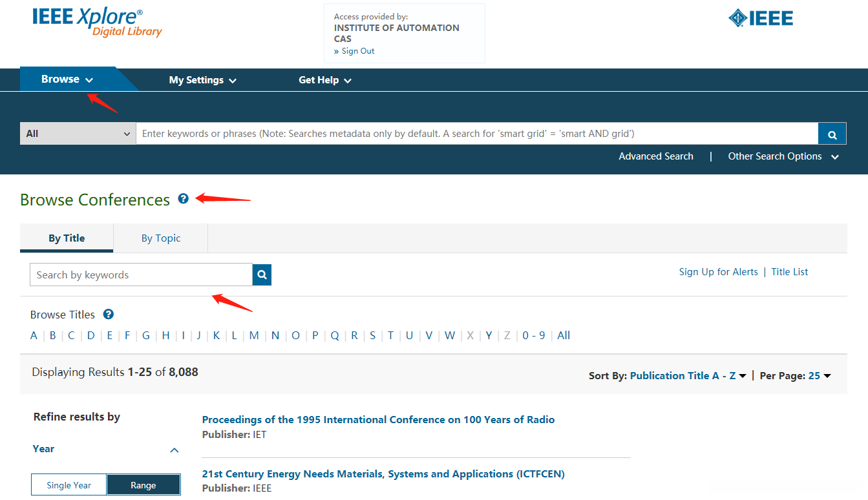Click the IEEE Xplore Digital Library logo

click(97, 22)
